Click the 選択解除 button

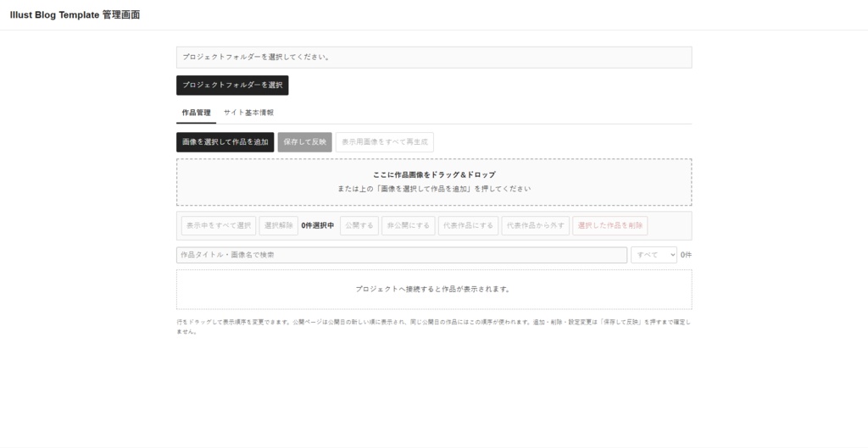pos(278,225)
